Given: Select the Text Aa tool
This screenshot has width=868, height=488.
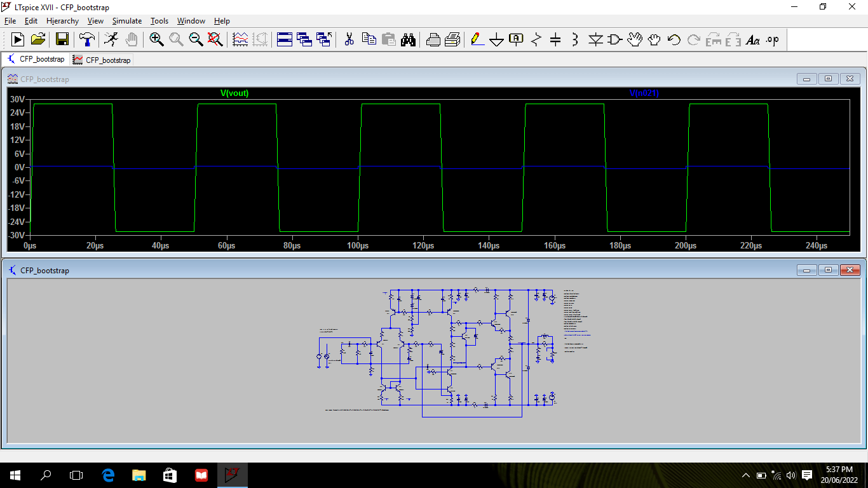Looking at the screenshot, I should click(753, 39).
